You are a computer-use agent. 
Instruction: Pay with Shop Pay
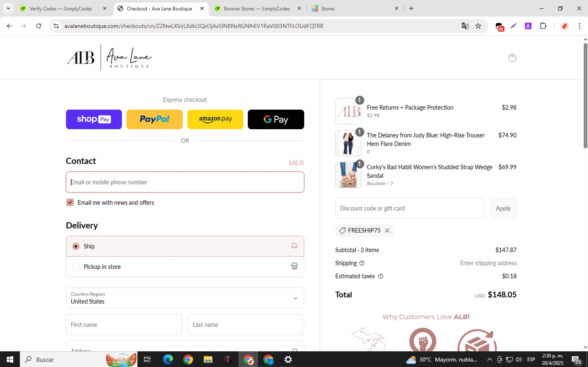(x=94, y=119)
